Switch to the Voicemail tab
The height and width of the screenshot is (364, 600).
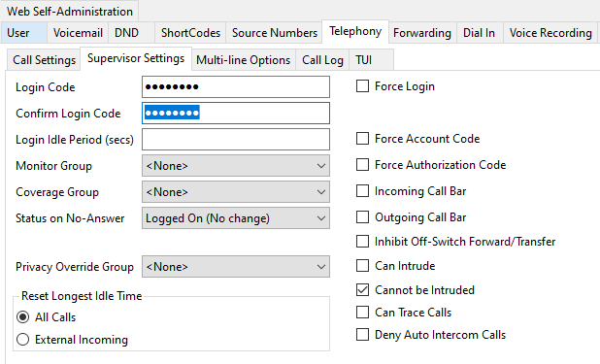coord(78,33)
